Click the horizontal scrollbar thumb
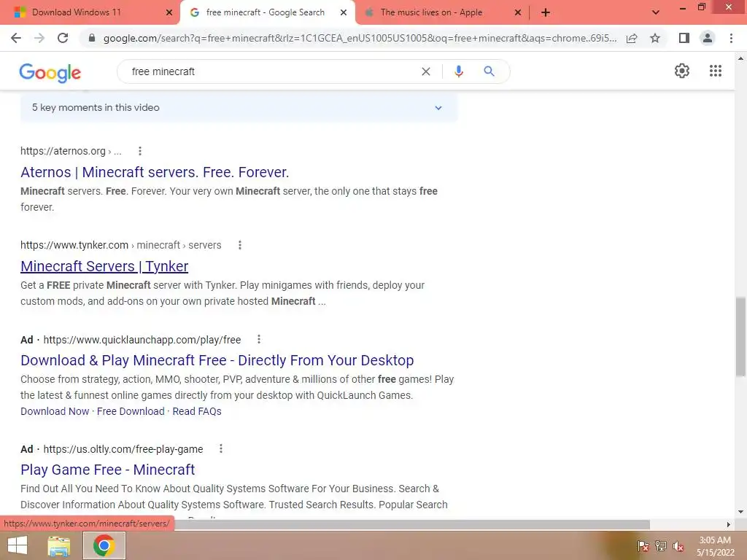The height and width of the screenshot is (560, 747). [x=411, y=524]
